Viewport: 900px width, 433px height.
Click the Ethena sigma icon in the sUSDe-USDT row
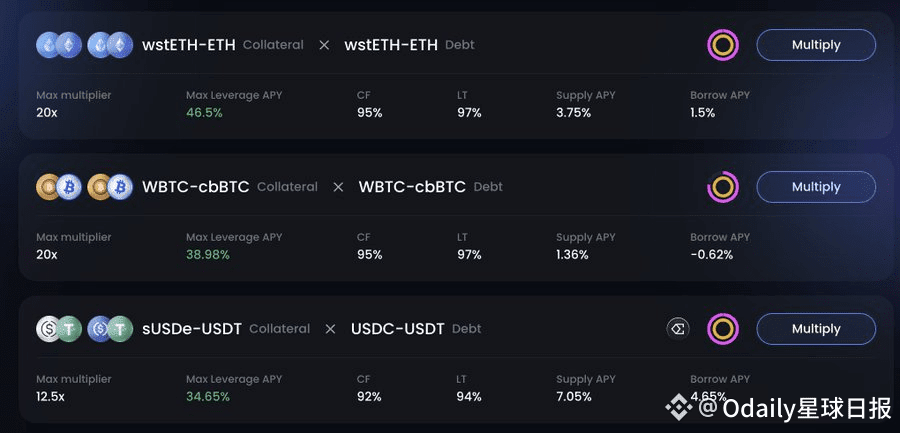click(678, 329)
